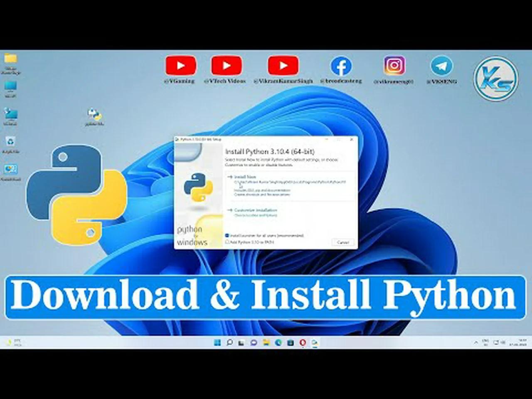The image size is (532, 399).
Task: Show hidden system tray icons
Action: tap(476, 342)
